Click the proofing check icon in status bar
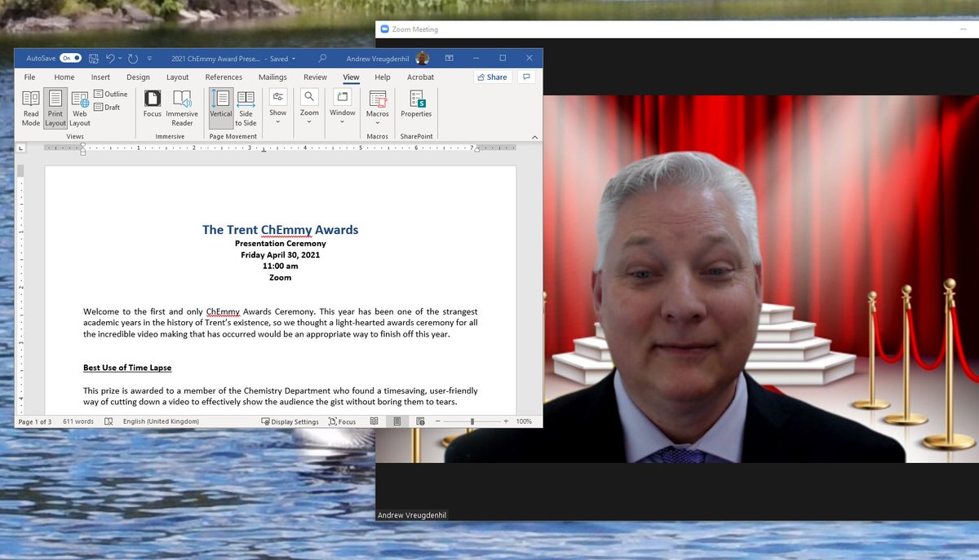Screen dimensions: 979x560 tap(109, 421)
